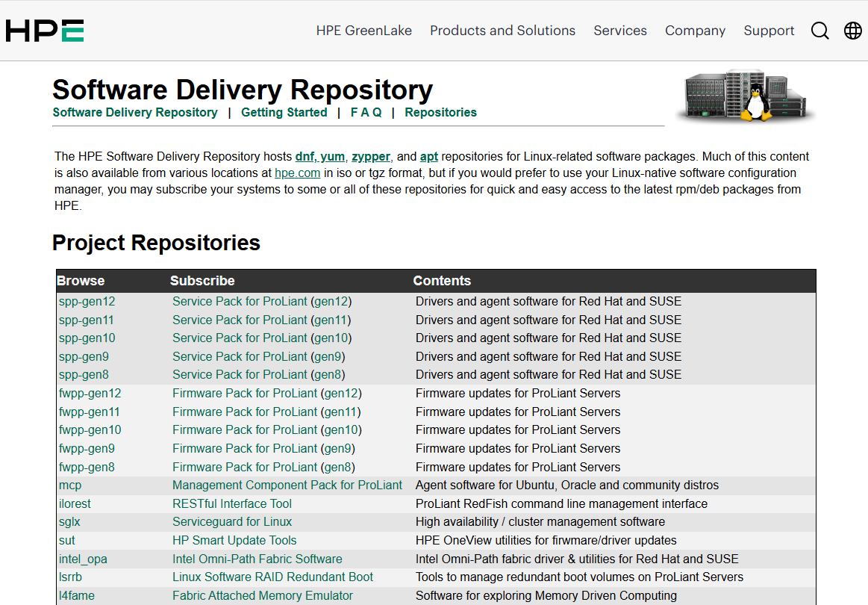The height and width of the screenshot is (605, 868).
Task: Select 'ProLiant RedFish command line management interface' text
Action: [561, 504]
